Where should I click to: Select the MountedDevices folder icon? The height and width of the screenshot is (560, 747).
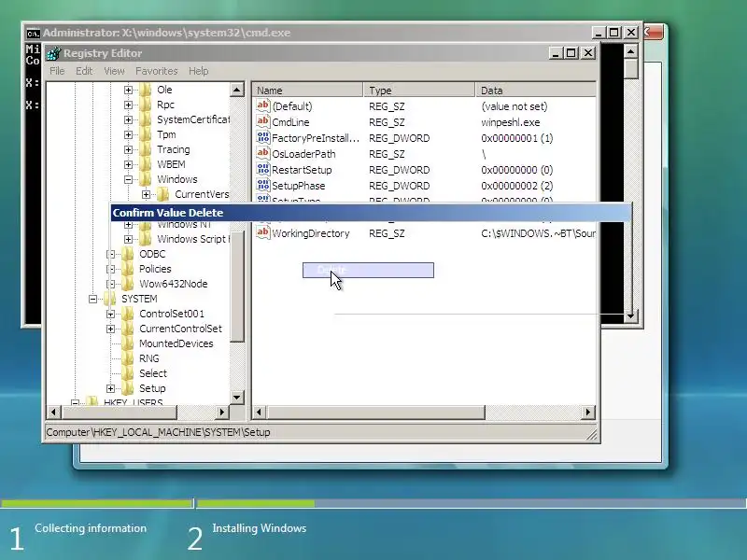[128, 343]
